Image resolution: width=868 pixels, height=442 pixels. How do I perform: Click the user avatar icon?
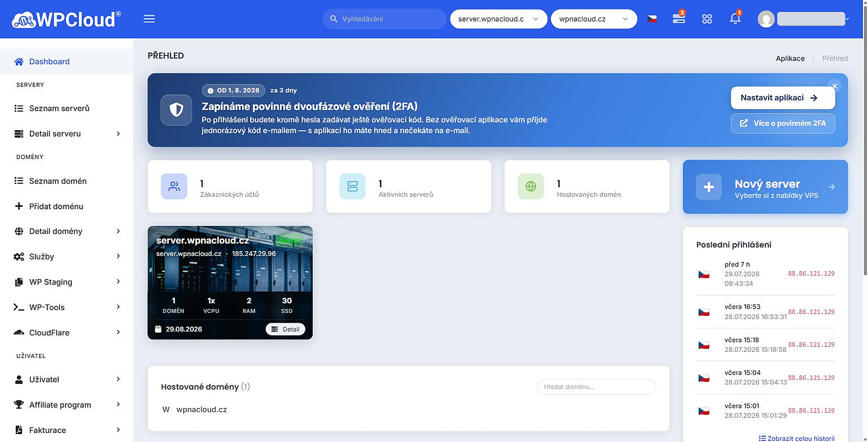click(x=766, y=19)
